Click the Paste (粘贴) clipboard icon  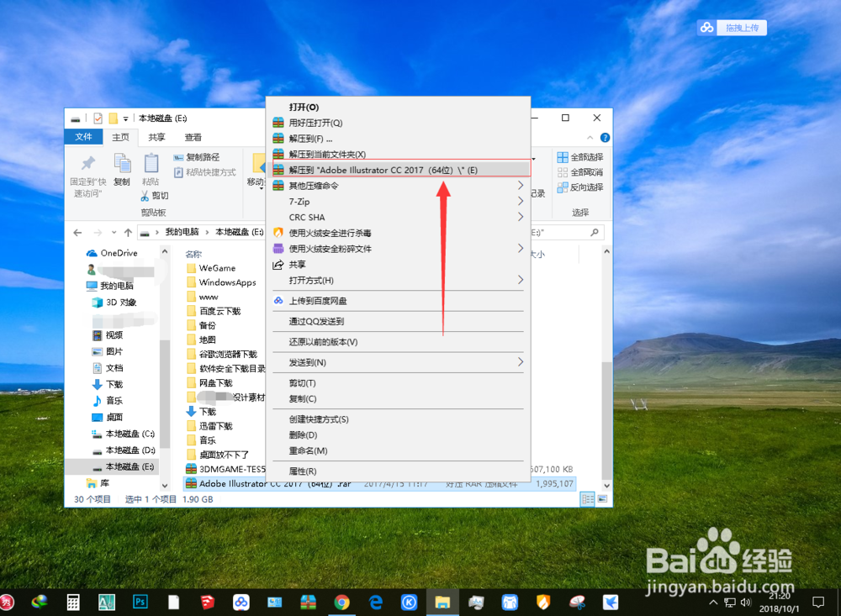(151, 169)
